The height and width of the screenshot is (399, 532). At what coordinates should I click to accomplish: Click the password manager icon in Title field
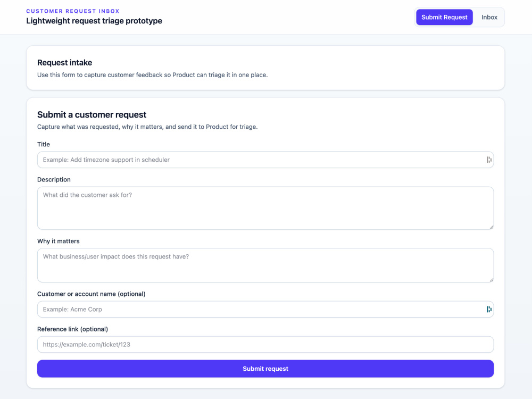(x=488, y=160)
